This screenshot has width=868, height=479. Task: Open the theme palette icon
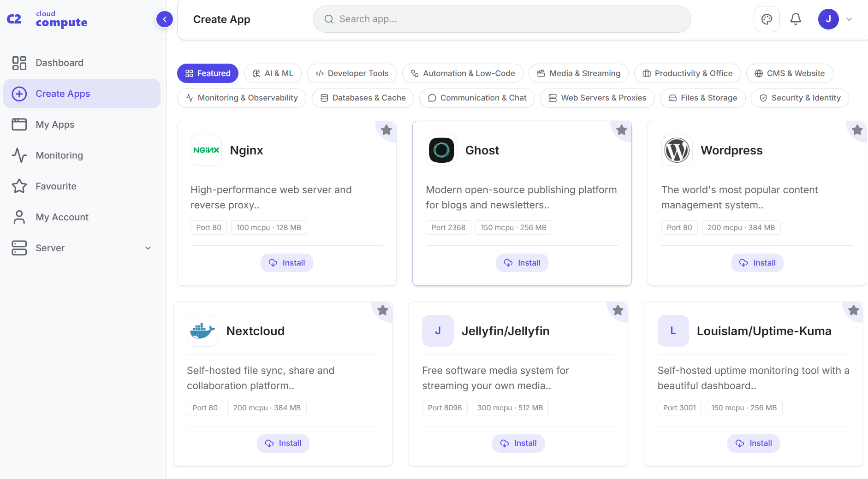[767, 19]
